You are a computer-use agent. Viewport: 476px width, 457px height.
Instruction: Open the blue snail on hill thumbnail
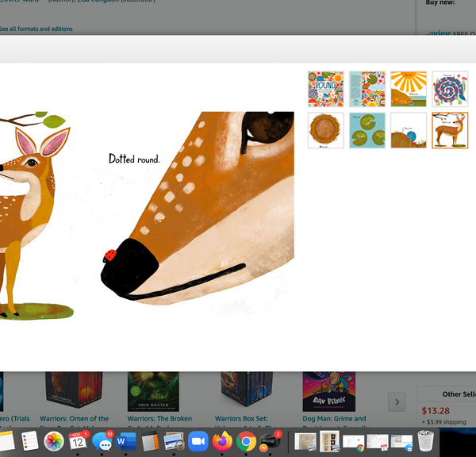[409, 130]
